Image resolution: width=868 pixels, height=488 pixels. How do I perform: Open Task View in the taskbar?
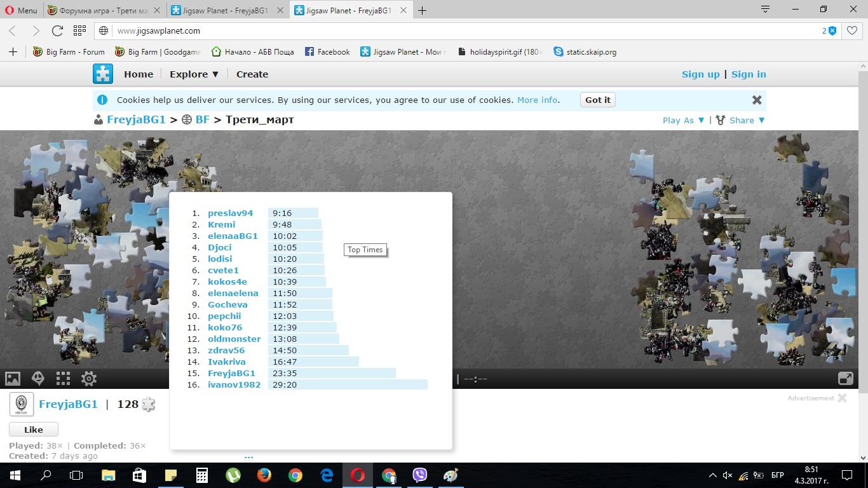76,475
